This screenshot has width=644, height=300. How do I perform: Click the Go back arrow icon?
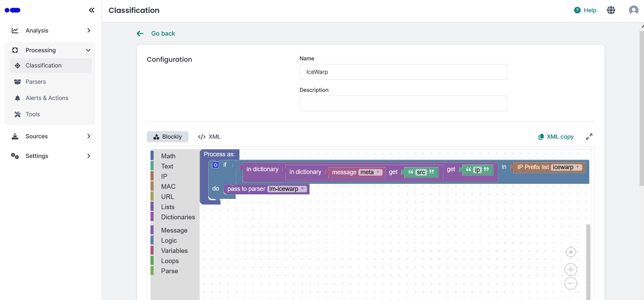140,34
